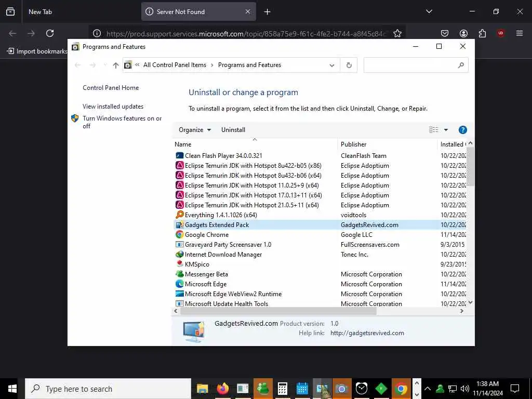Click the Change your view icon
The image size is (532, 399).
point(434,130)
